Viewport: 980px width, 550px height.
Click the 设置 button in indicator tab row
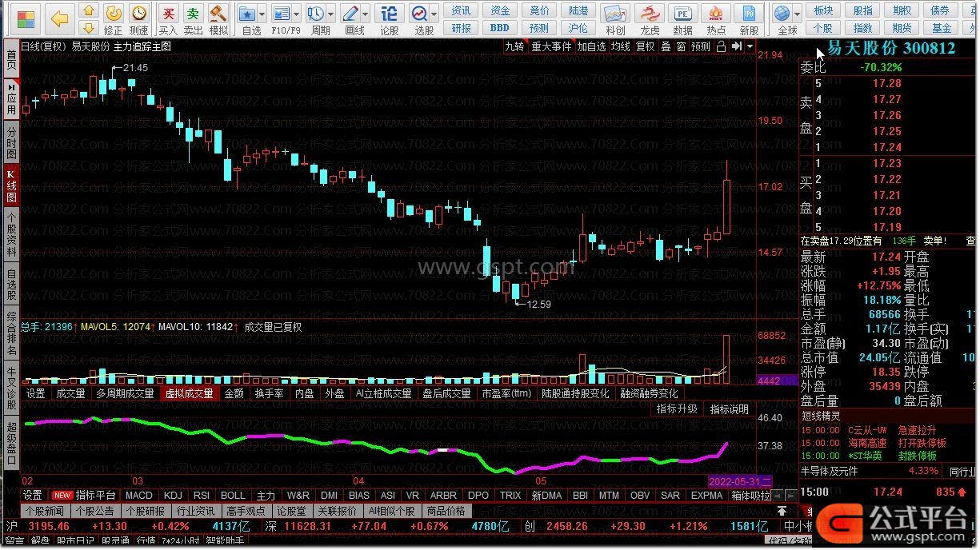pos(33,496)
